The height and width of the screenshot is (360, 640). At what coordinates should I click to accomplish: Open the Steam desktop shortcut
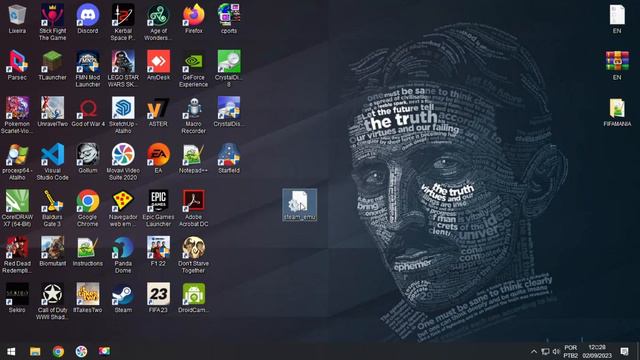(123, 298)
